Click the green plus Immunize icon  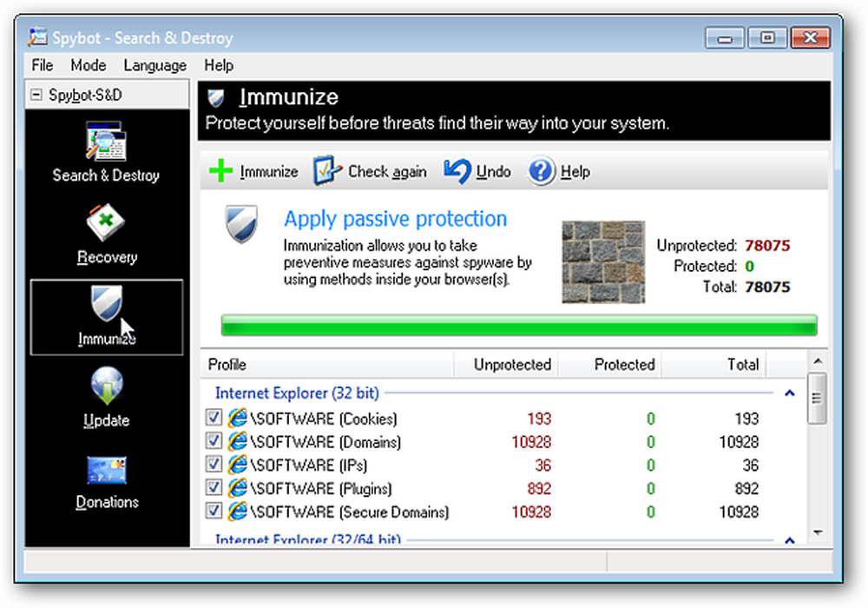(x=220, y=170)
